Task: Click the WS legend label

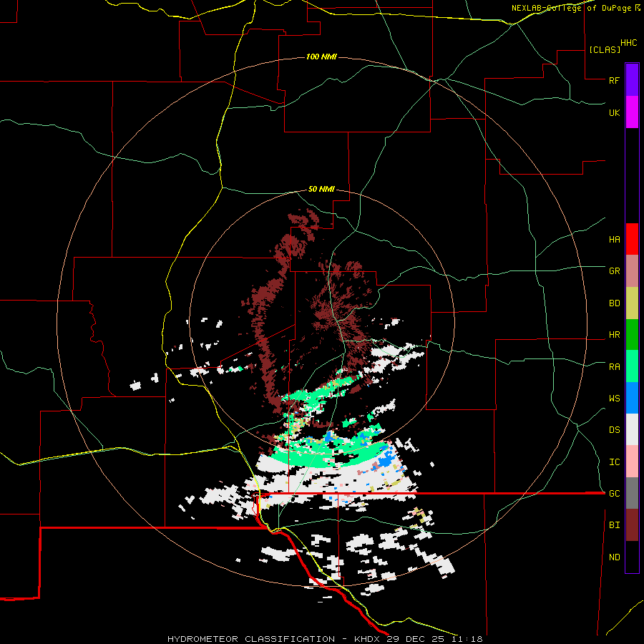Action: pos(614,399)
